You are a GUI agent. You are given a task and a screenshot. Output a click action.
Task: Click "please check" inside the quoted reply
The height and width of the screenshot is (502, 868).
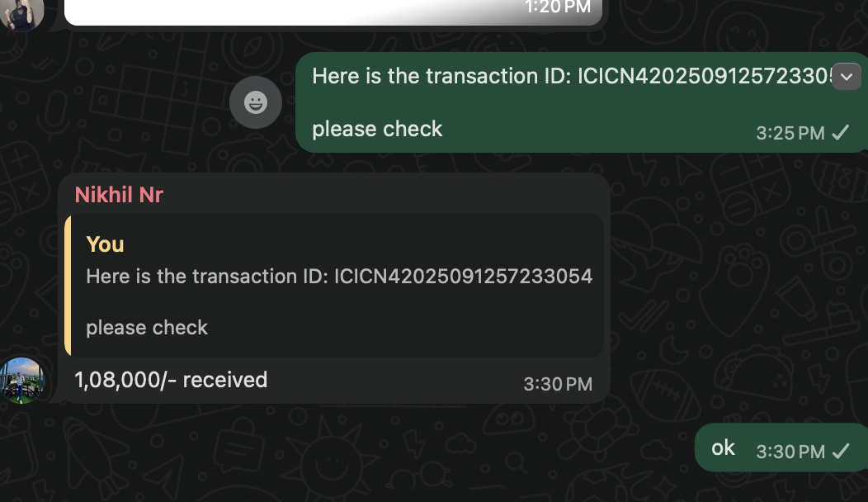coord(147,328)
